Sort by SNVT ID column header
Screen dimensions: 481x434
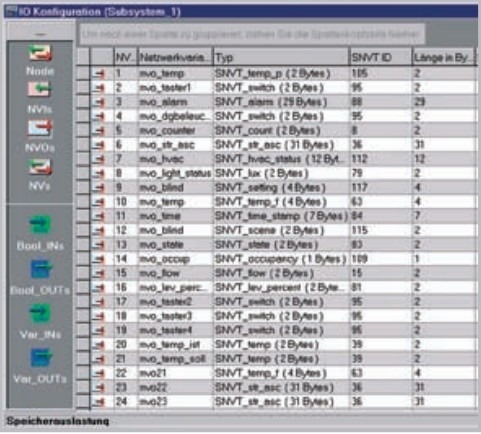pos(381,57)
